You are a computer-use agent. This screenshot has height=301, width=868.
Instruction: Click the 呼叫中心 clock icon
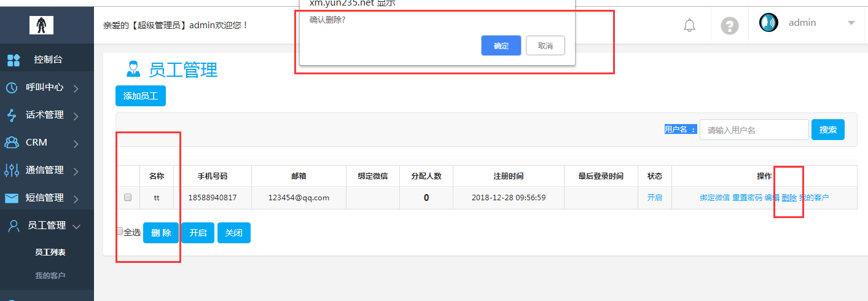coord(12,88)
